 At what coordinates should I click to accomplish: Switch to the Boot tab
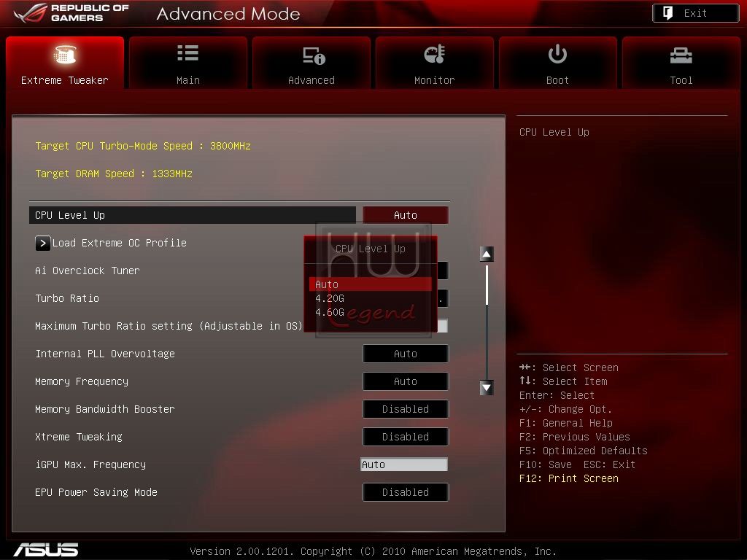557,63
